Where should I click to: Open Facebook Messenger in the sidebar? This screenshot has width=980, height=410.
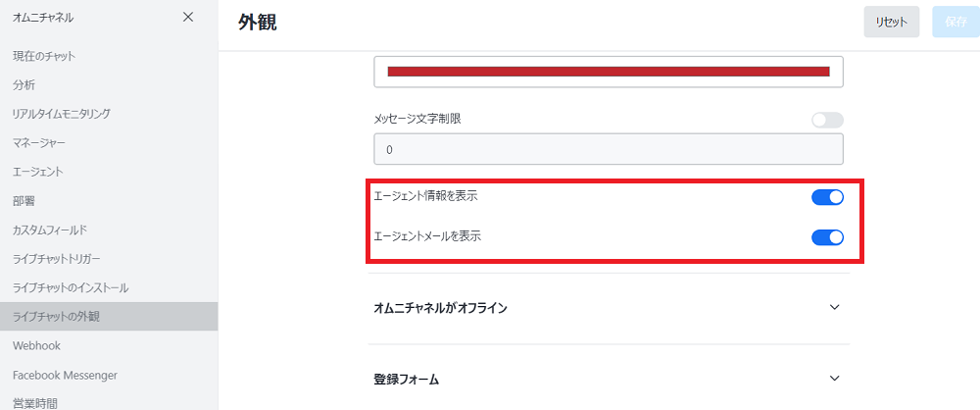(x=65, y=375)
